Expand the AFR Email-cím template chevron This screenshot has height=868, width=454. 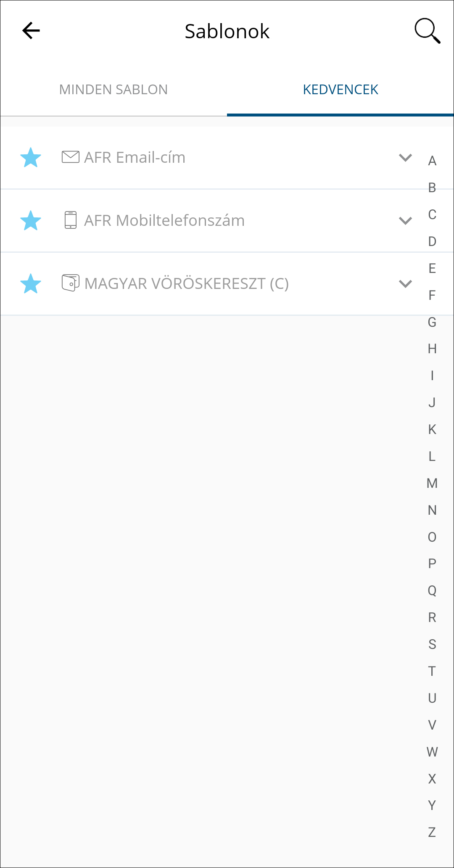pyautogui.click(x=405, y=158)
